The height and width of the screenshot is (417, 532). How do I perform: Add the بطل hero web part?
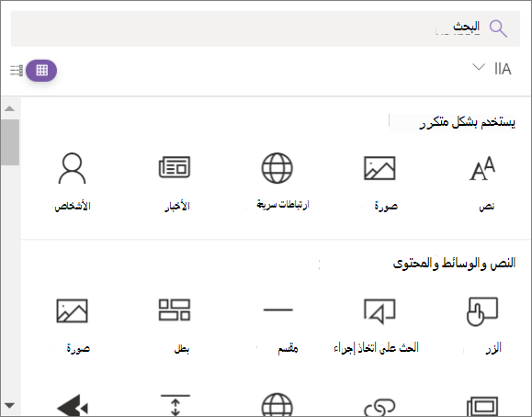(x=175, y=310)
